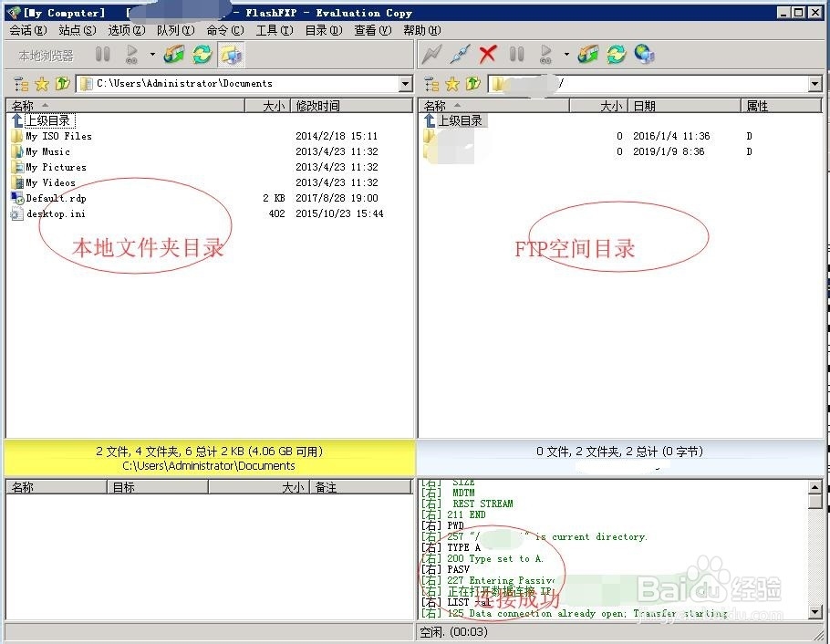Click the right pane transfer GO icon
Screen dimensions: 830x644
[545, 54]
